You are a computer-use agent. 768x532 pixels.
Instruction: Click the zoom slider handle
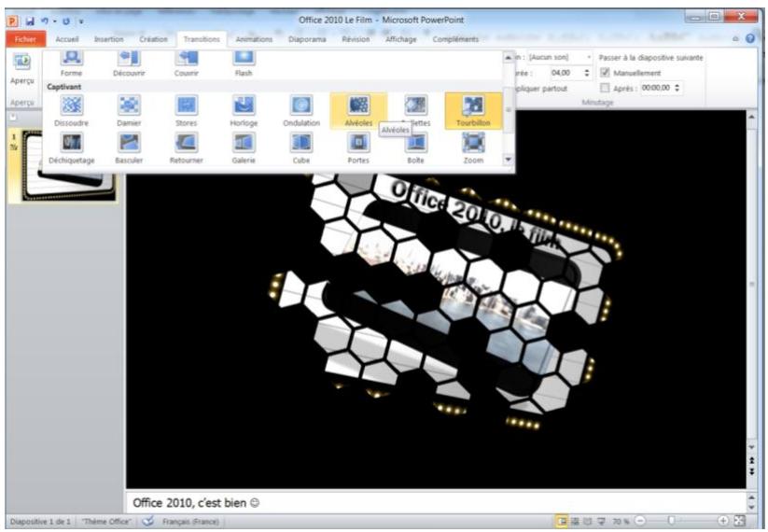[672, 521]
